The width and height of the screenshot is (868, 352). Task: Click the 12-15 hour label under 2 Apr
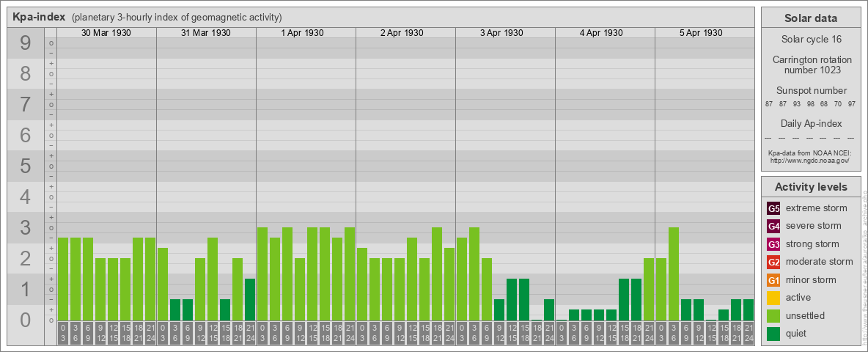pyautogui.click(x=412, y=334)
